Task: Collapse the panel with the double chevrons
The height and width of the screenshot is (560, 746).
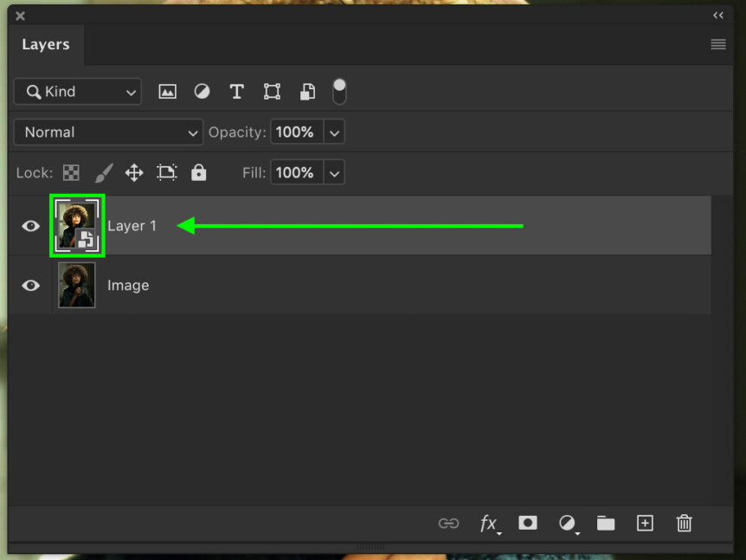Action: (718, 15)
